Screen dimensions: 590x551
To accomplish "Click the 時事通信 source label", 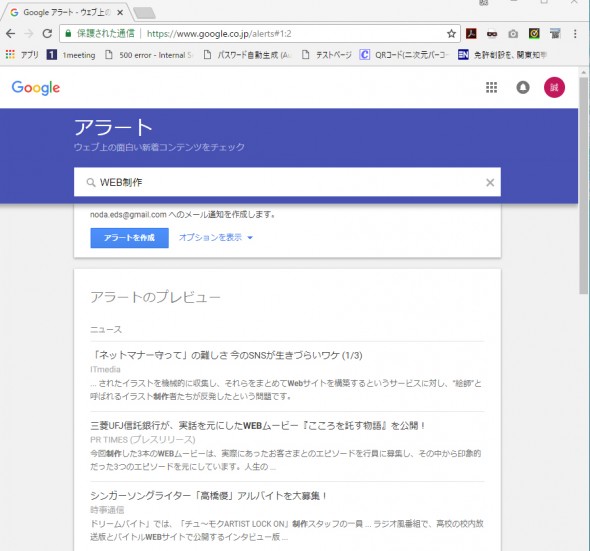I will (x=107, y=510).
